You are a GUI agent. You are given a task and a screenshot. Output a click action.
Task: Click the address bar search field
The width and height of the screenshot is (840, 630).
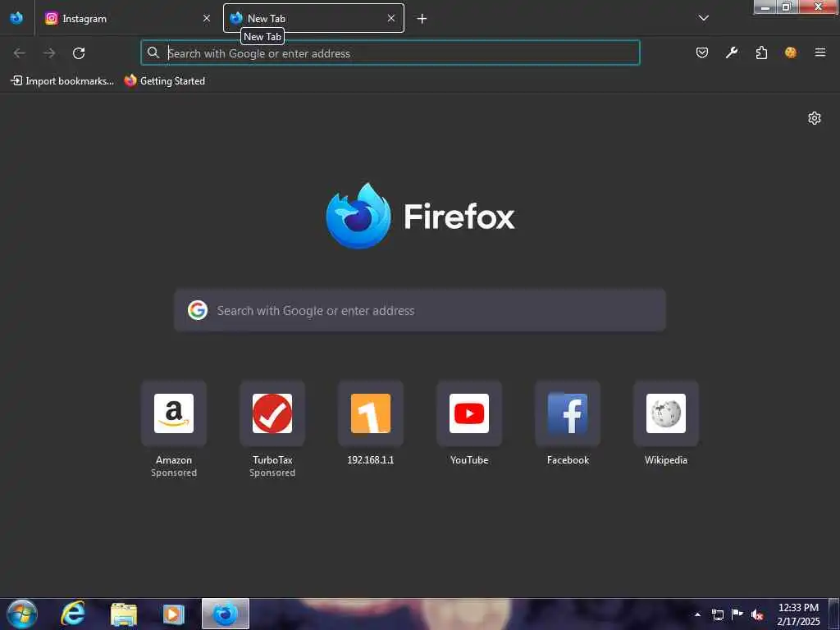pos(390,53)
